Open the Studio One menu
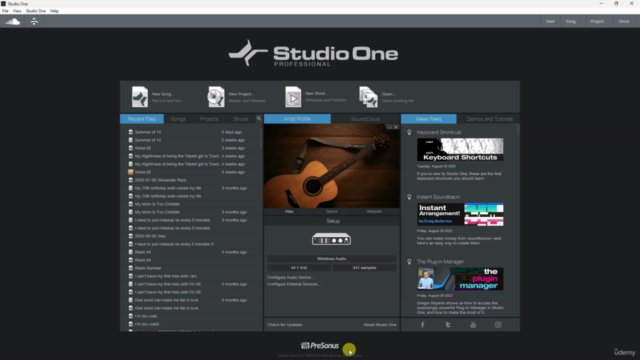Image resolution: width=640 pixels, height=360 pixels. (36, 11)
